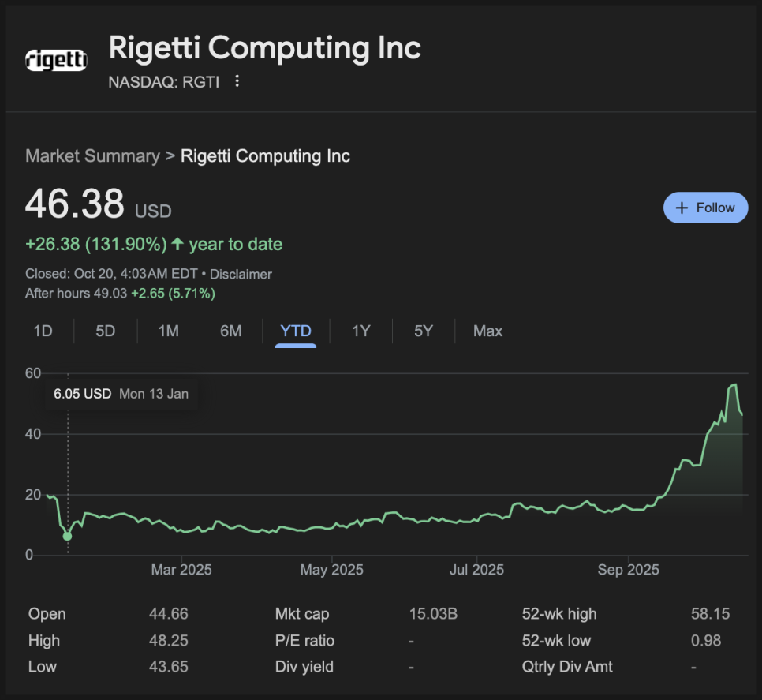Show the 1Y price chart

pyautogui.click(x=360, y=331)
